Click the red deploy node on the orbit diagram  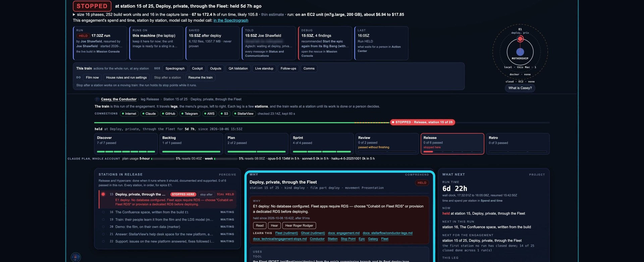pos(520,39)
